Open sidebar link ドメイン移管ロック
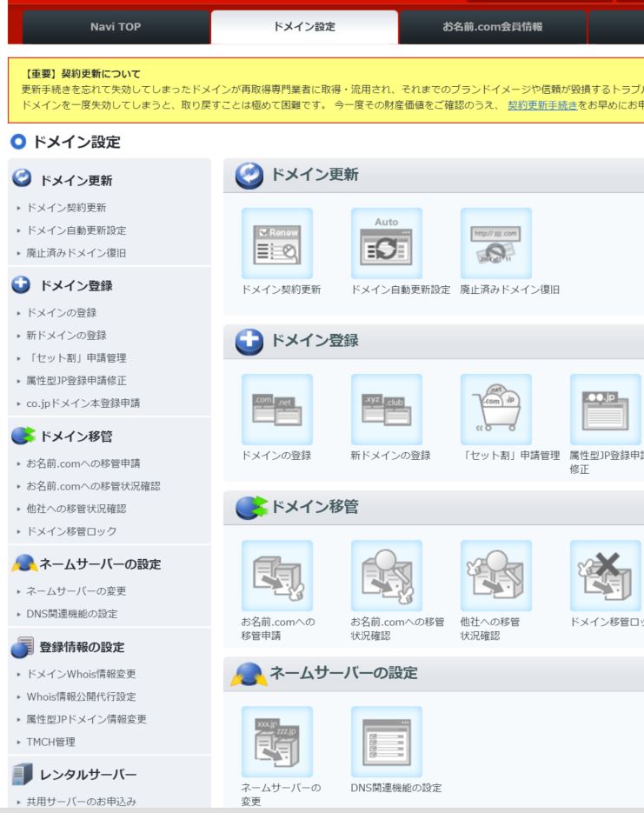 [71, 531]
